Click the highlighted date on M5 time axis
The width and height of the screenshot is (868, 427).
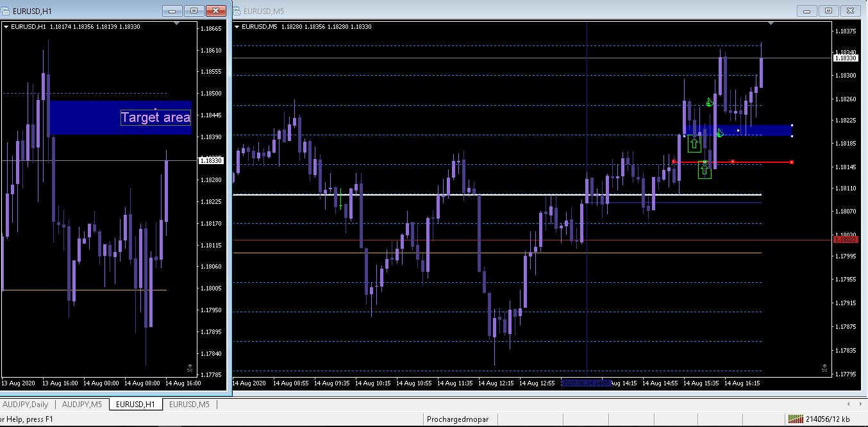pyautogui.click(x=586, y=383)
